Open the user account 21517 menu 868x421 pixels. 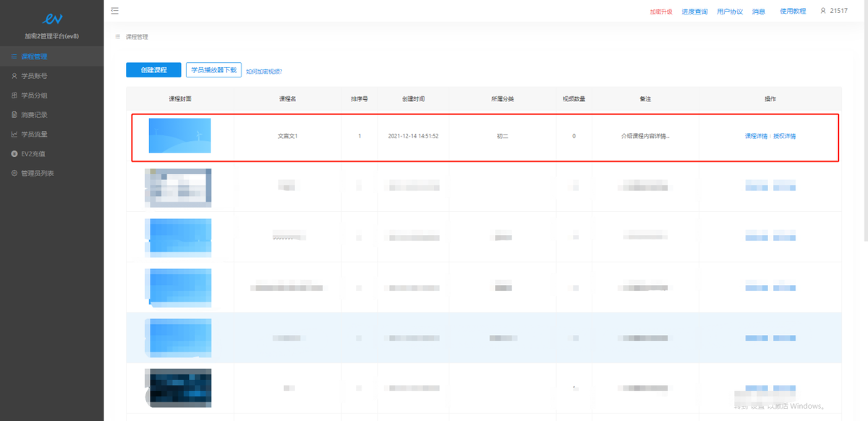(833, 11)
